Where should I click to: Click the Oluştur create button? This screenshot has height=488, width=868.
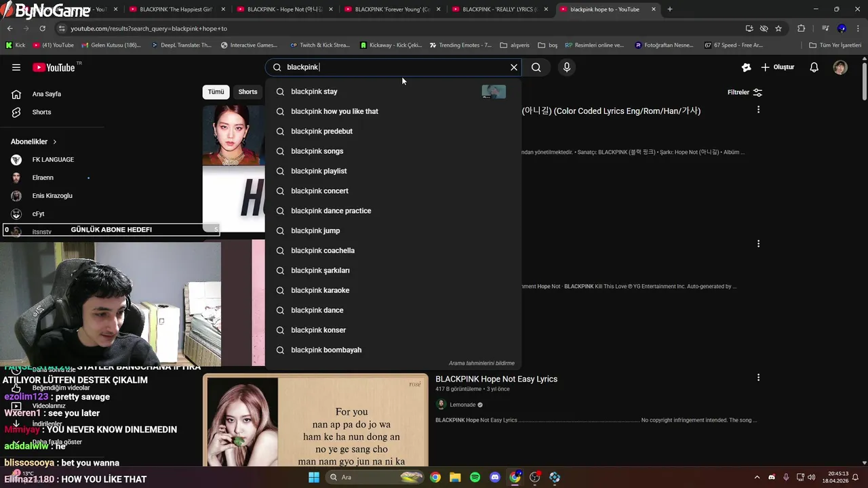click(x=777, y=67)
